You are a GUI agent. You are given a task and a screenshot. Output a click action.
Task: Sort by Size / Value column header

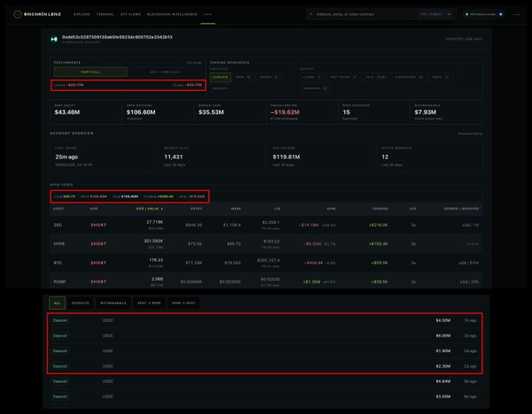(x=149, y=209)
